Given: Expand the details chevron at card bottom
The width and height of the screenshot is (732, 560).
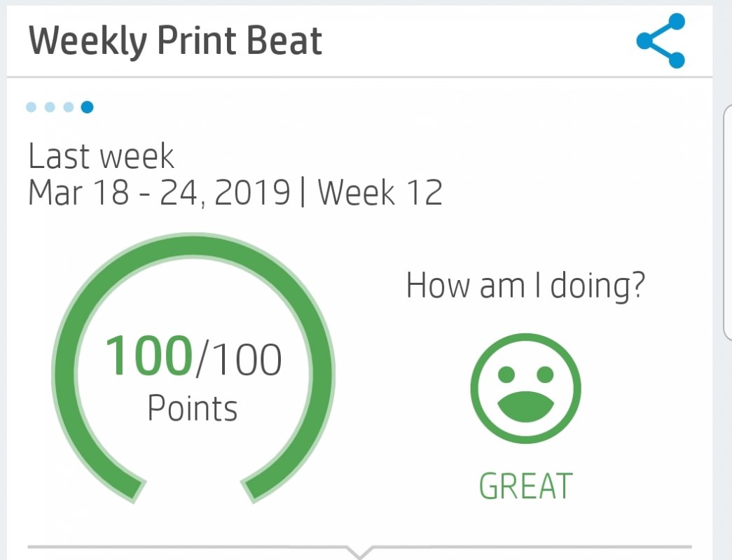Looking at the screenshot, I should click(359, 552).
